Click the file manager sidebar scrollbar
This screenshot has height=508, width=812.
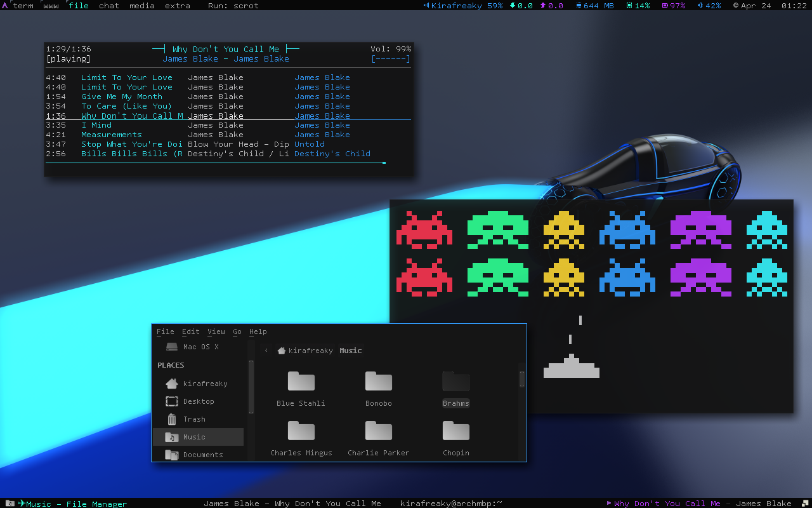pyautogui.click(x=251, y=387)
